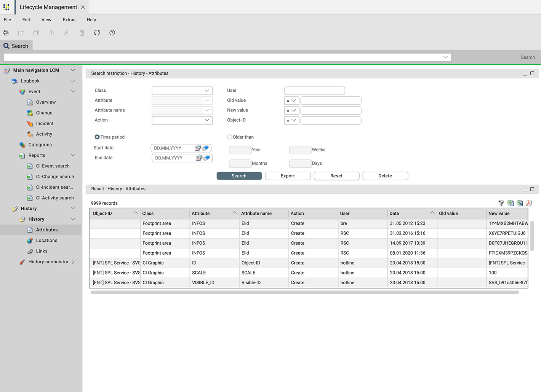The width and height of the screenshot is (541, 392).
Task: Open the Extras menu
Action: click(x=69, y=19)
